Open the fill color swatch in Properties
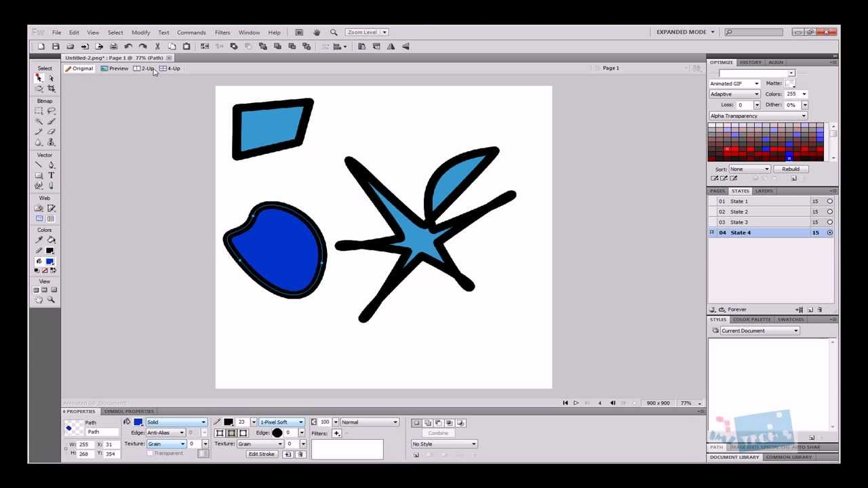Image resolution: width=868 pixels, height=488 pixels. click(138, 422)
